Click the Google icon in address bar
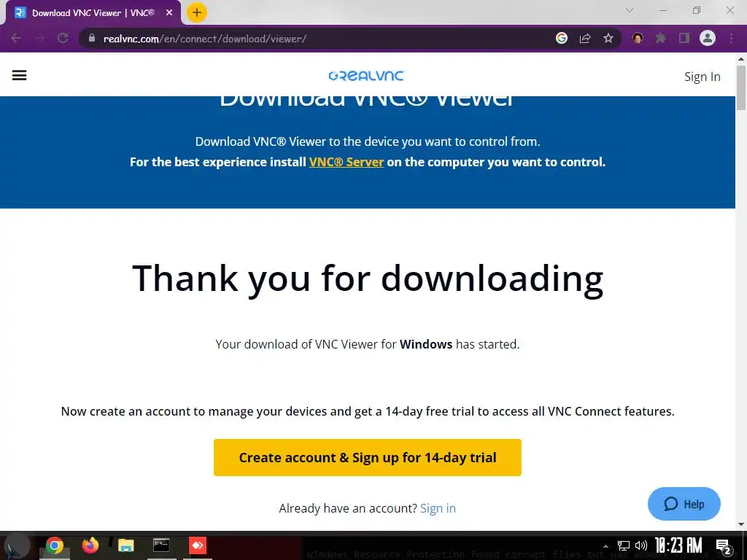Image resolution: width=747 pixels, height=560 pixels. (562, 38)
